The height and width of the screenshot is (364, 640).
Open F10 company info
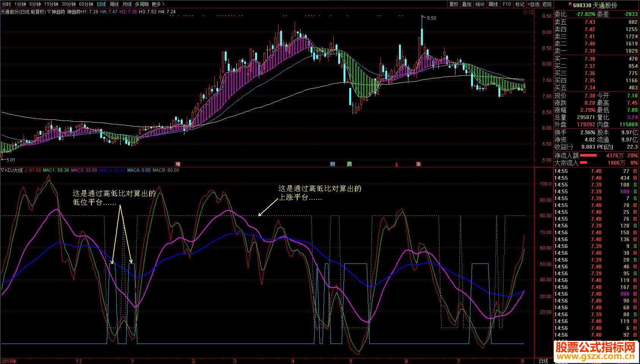pyautogui.click(x=506, y=4)
